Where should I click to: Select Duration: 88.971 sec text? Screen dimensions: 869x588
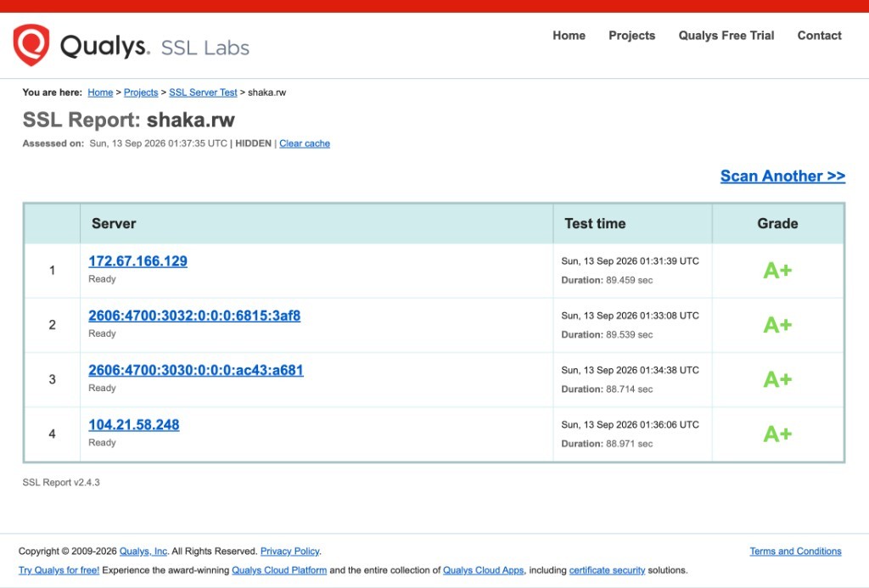point(607,444)
